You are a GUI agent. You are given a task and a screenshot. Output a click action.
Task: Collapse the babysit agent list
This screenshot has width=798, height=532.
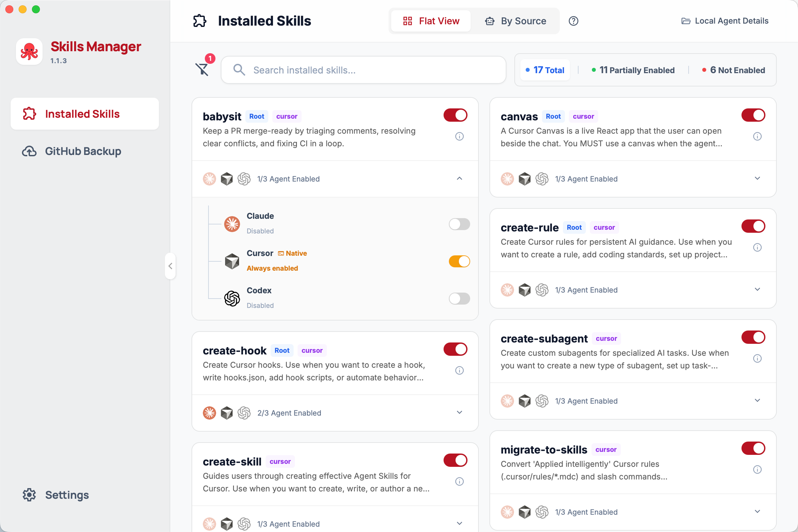(x=459, y=179)
